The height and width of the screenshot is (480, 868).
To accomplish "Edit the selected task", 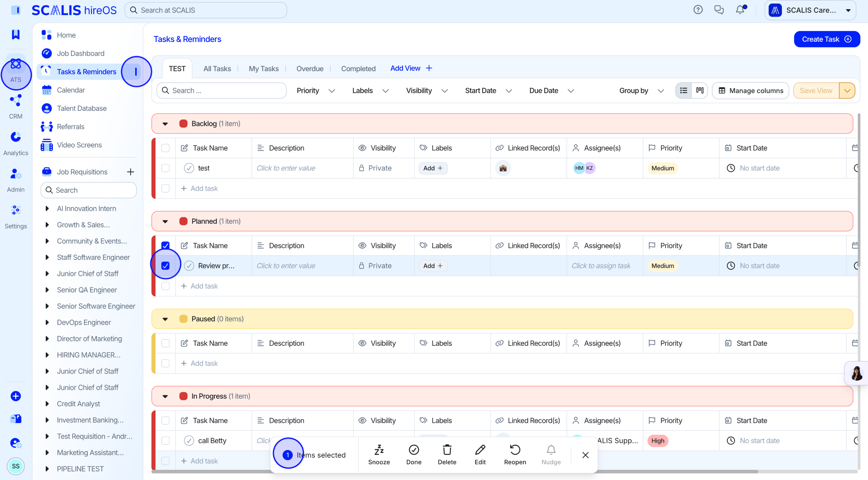I will pyautogui.click(x=480, y=455).
